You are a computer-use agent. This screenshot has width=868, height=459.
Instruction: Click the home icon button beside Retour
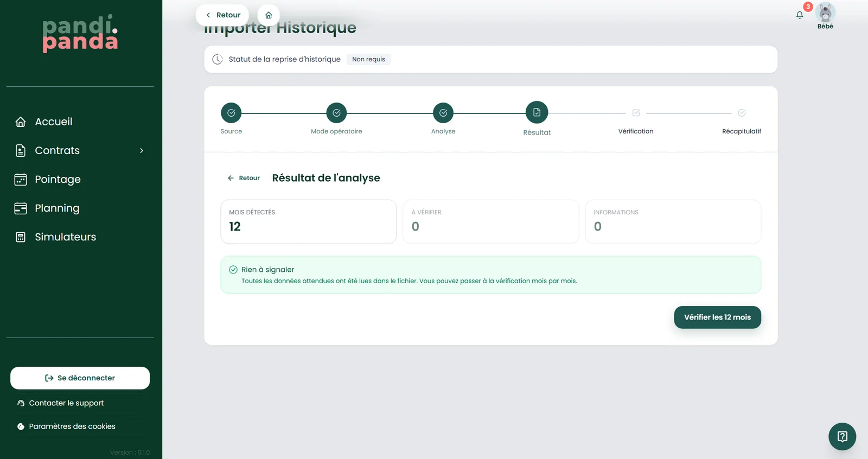pyautogui.click(x=269, y=15)
